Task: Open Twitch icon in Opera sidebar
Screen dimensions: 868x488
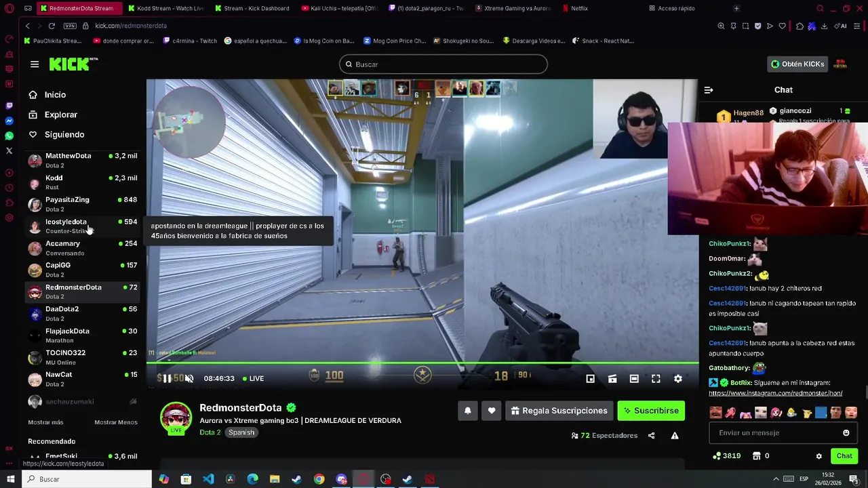Action: [x=9, y=106]
